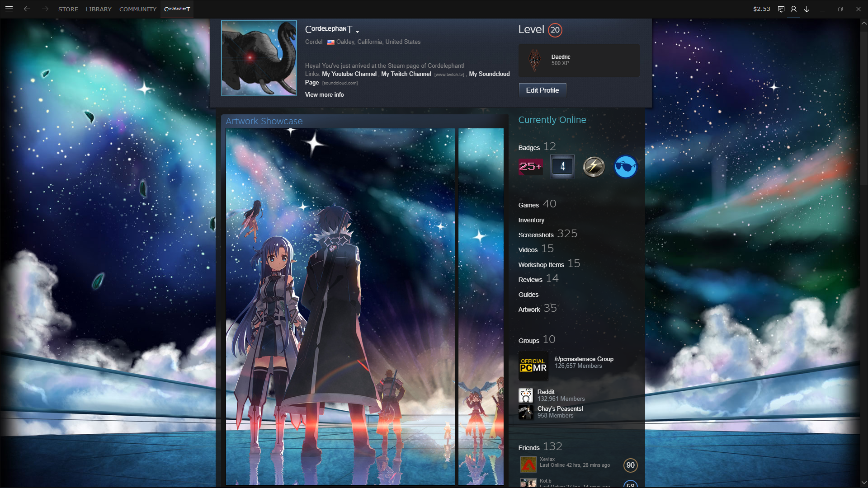Image resolution: width=868 pixels, height=488 pixels.
Task: Open the STORE menu tab
Action: 67,9
